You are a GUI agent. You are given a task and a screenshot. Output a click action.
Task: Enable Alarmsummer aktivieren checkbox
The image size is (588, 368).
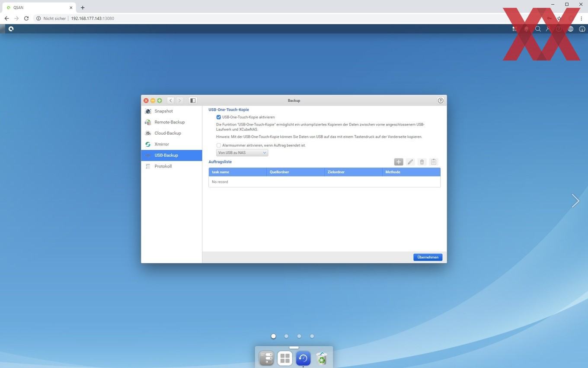218,145
